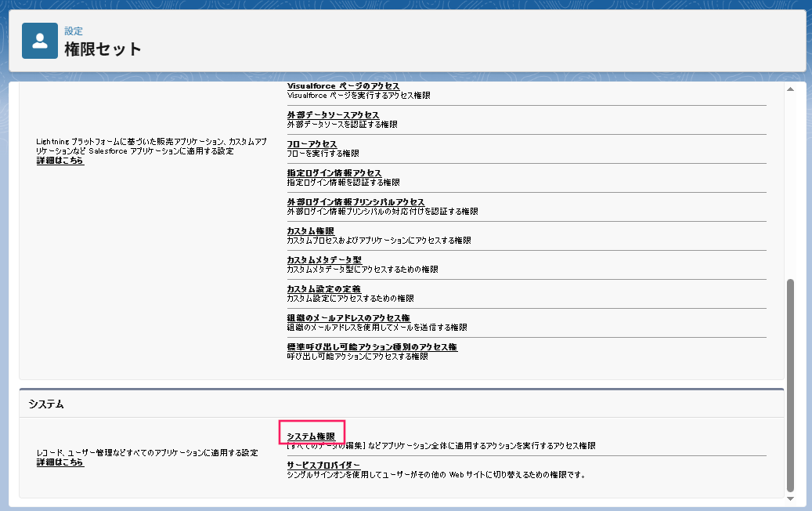The image size is (812, 511).
Task: Open 指定ログイン情報アクセス link
Action: pyautogui.click(x=334, y=173)
